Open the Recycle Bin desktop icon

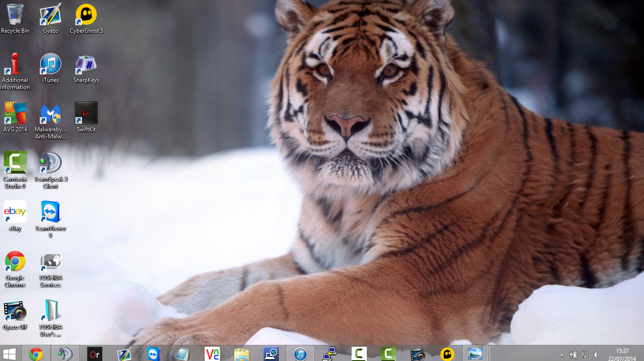point(15,19)
